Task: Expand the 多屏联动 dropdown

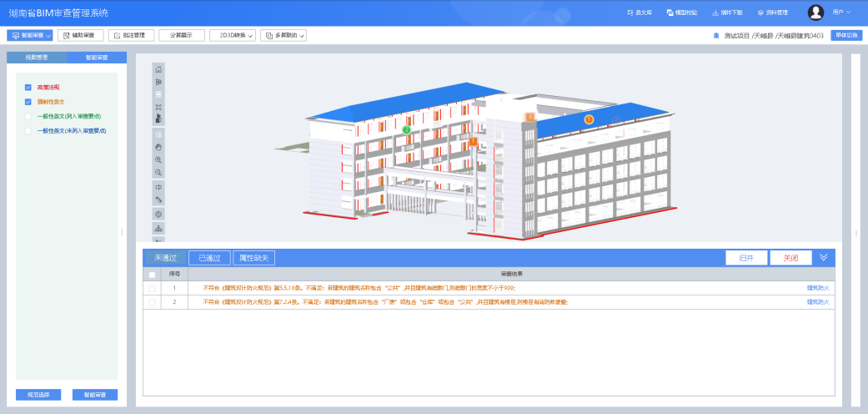Action: [283, 35]
